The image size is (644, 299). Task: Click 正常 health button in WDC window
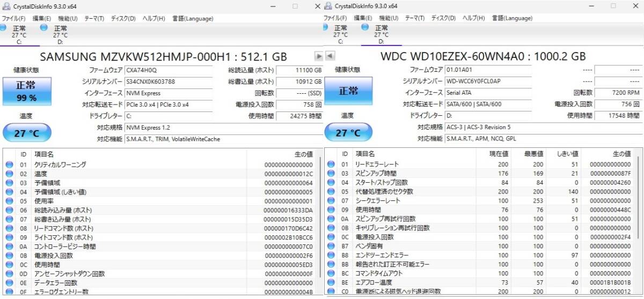click(x=348, y=91)
